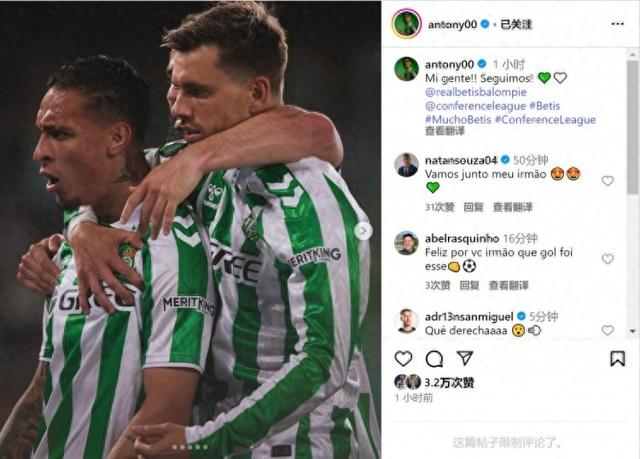Open the three-dot more options menu
The width and height of the screenshot is (640, 459).
point(618,24)
